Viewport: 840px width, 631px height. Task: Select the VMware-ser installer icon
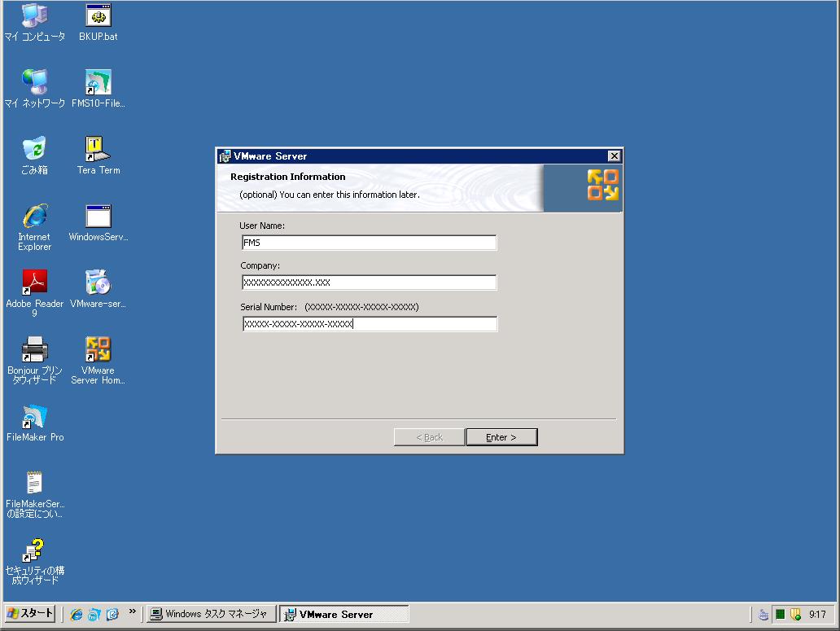[98, 289]
